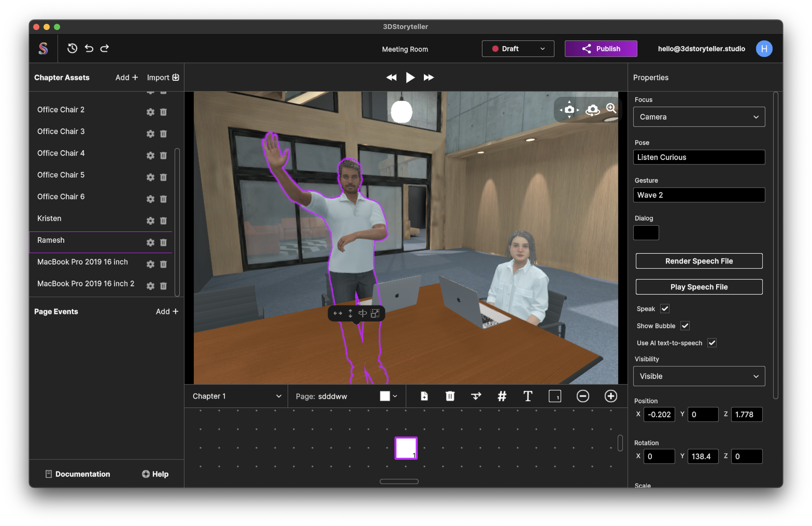Select the Office Chair 5 asset item
Screen dimensions: 812x526
pyautogui.click(x=61, y=175)
